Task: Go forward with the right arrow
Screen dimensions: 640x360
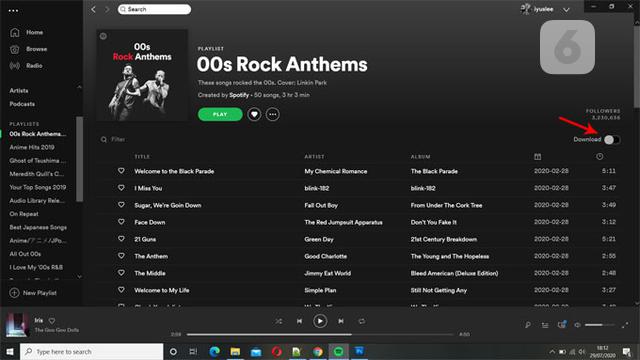Action: [x=107, y=9]
